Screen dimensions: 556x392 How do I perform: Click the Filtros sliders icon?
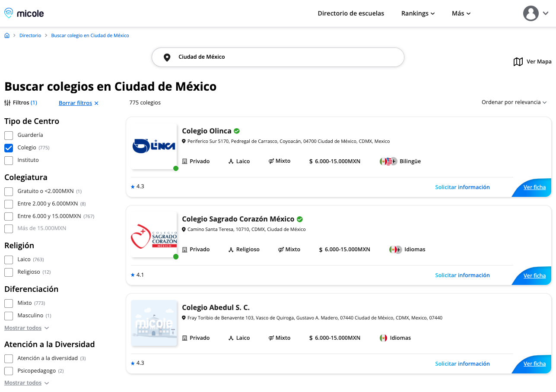(x=7, y=103)
